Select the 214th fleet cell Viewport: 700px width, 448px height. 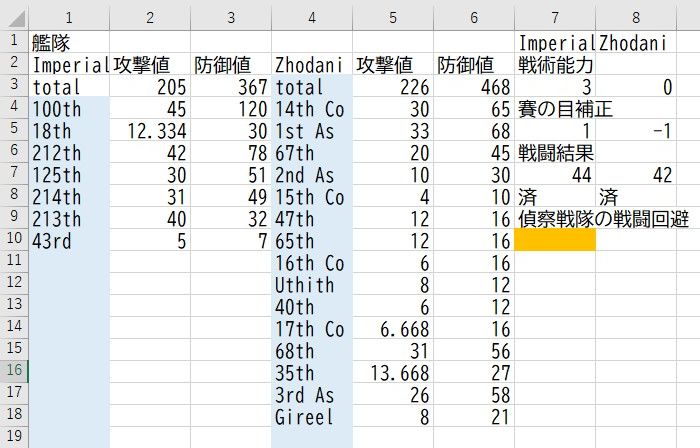pyautogui.click(x=69, y=196)
